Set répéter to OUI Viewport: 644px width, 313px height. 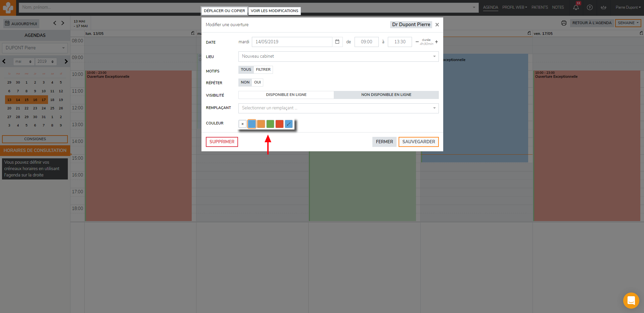pos(257,82)
